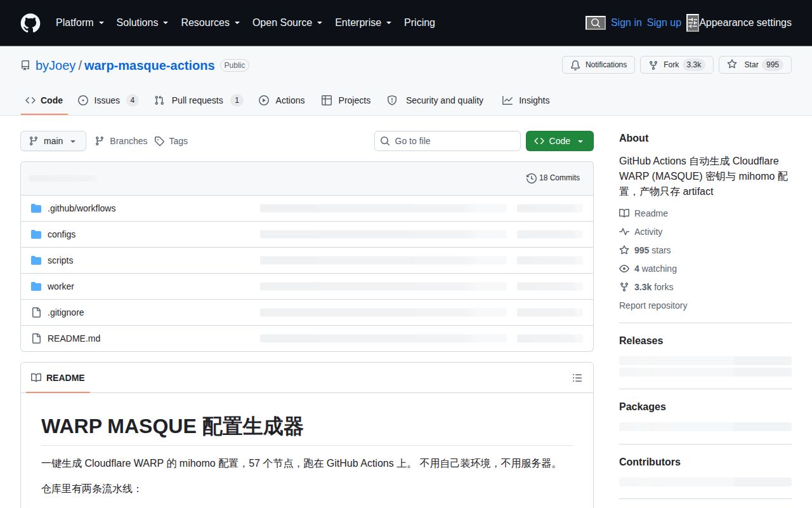Viewport: 812px width, 508px height.
Task: Click the Notifications bell button
Action: pyautogui.click(x=598, y=65)
